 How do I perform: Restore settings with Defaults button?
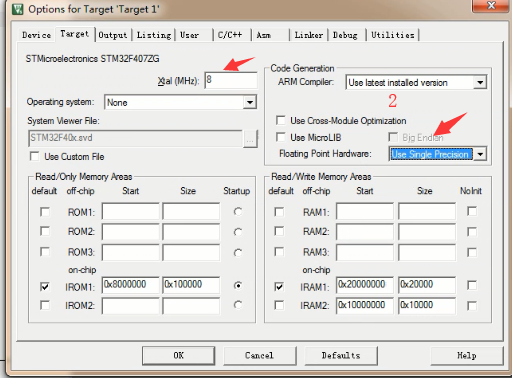point(341,356)
